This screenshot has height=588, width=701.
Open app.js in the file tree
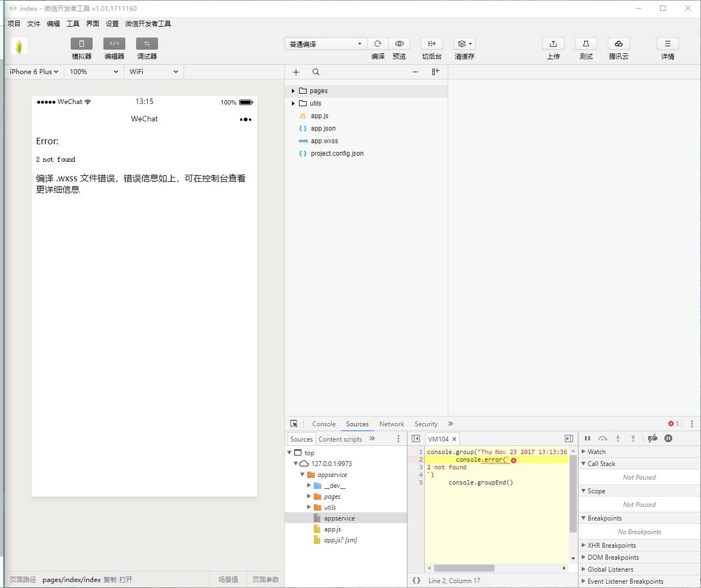(x=320, y=116)
